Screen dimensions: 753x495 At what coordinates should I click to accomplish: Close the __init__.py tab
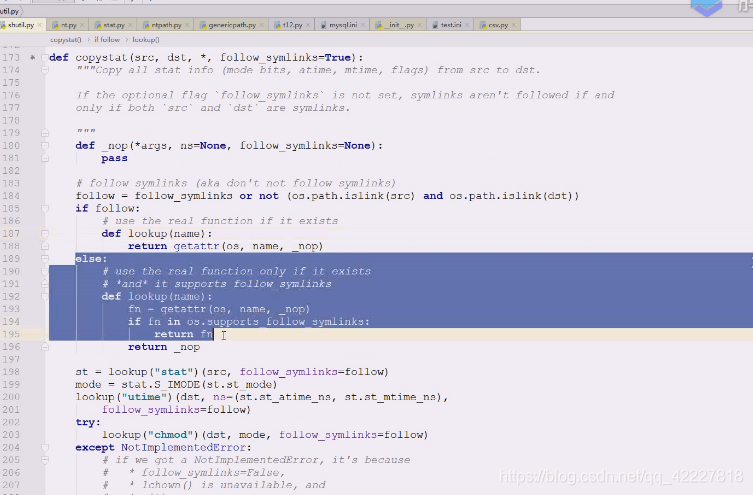point(419,25)
